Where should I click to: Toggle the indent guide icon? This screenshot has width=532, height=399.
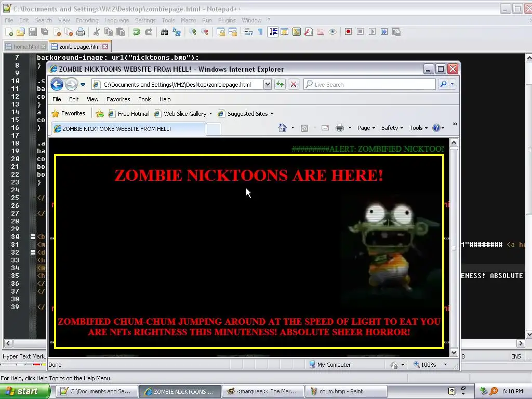273,32
